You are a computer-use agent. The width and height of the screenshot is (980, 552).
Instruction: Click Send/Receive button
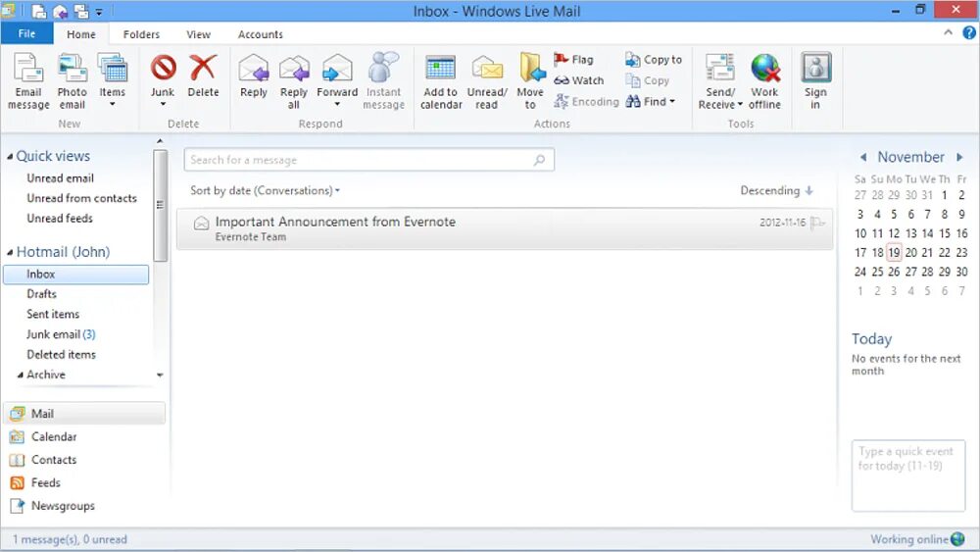point(720,81)
